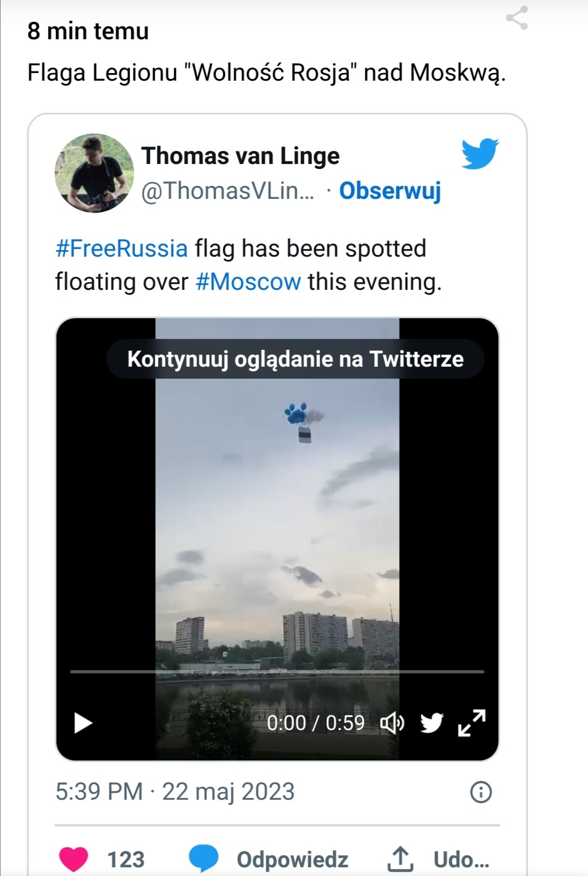588x876 pixels.
Task: Open video on Twitter via bird icon
Action: (432, 723)
